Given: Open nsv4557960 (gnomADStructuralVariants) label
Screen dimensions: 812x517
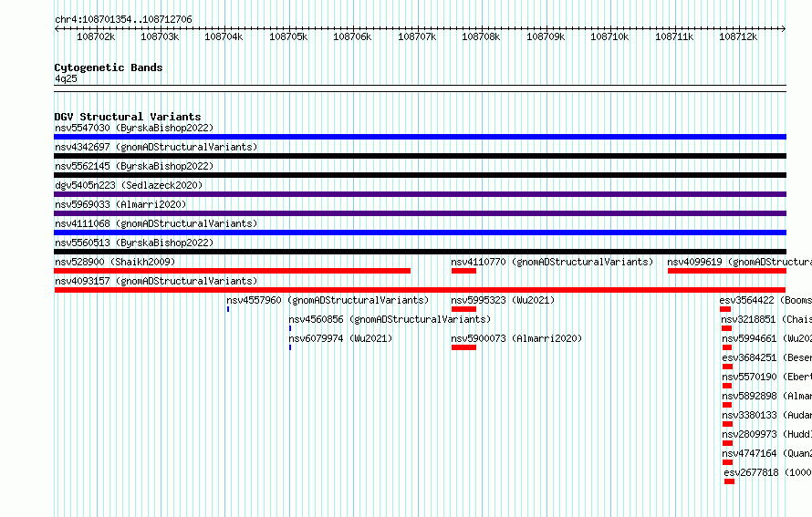Looking at the screenshot, I should click(328, 300).
